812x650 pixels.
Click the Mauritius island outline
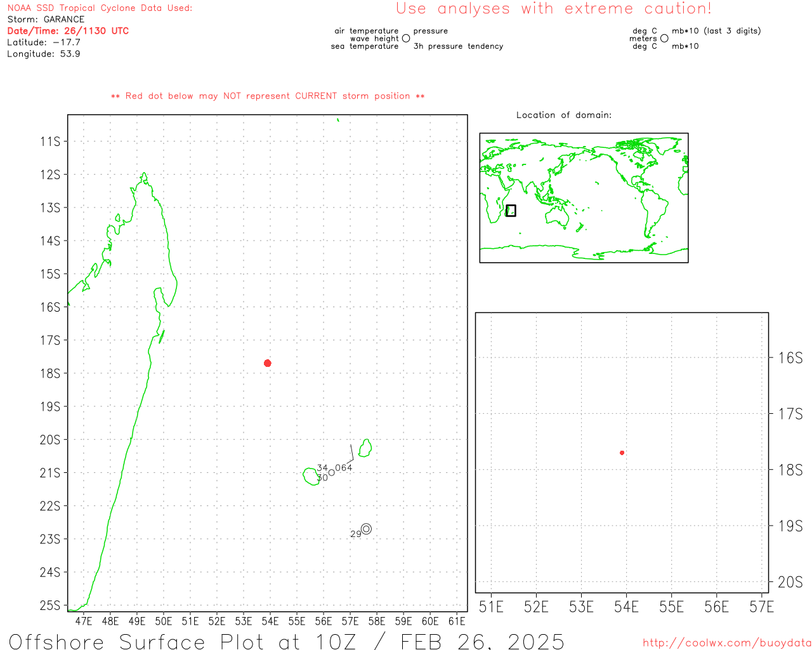pyautogui.click(x=365, y=448)
